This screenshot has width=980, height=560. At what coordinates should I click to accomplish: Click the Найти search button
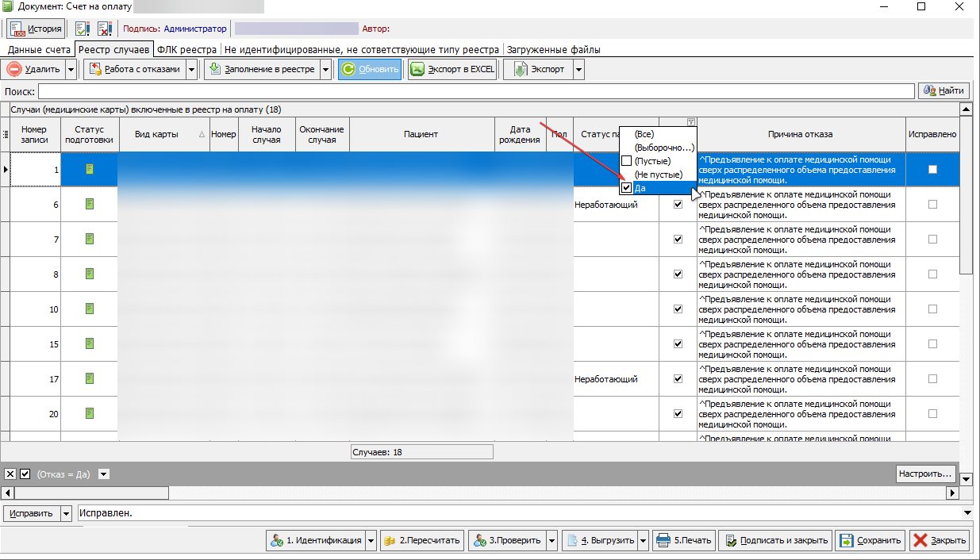tap(944, 91)
